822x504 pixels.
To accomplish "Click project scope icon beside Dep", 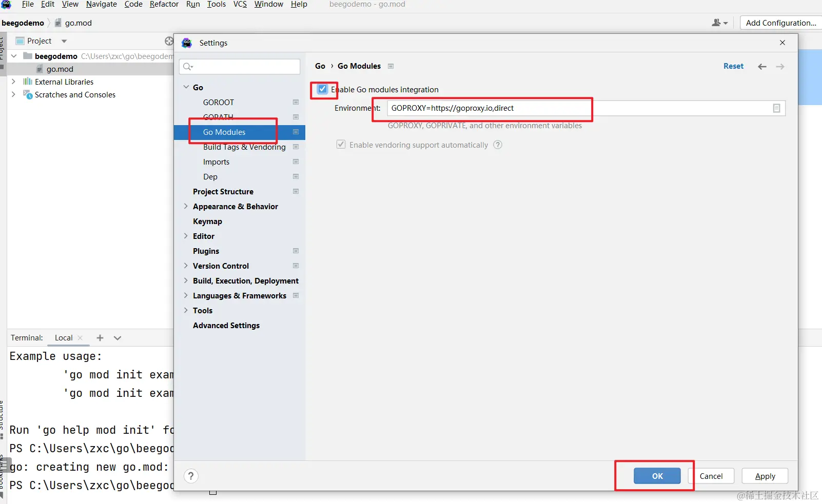I will coord(296,176).
